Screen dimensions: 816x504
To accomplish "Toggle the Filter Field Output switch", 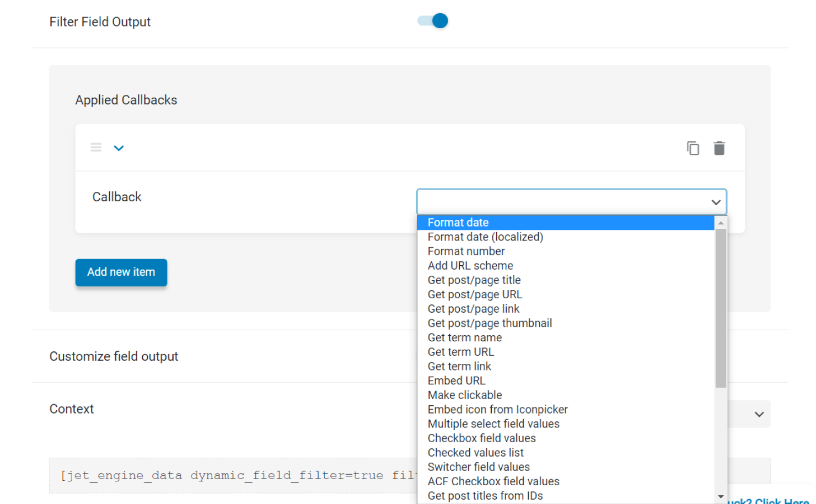I will point(433,21).
